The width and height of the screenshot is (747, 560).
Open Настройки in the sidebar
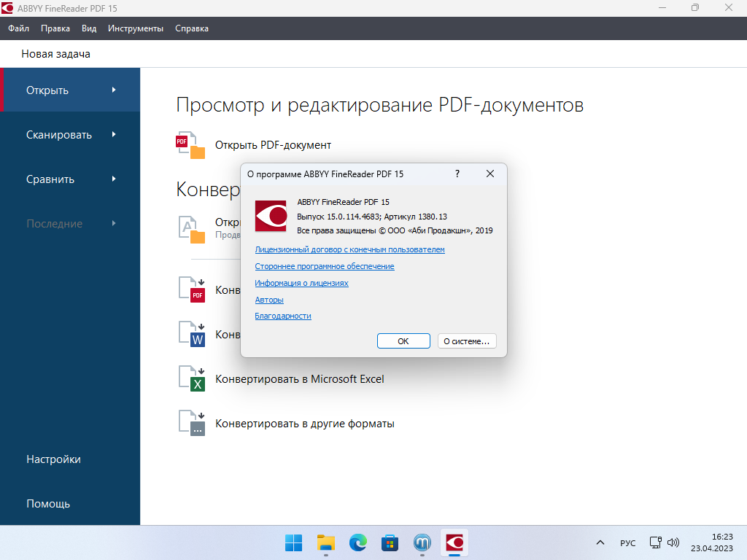pos(53,459)
